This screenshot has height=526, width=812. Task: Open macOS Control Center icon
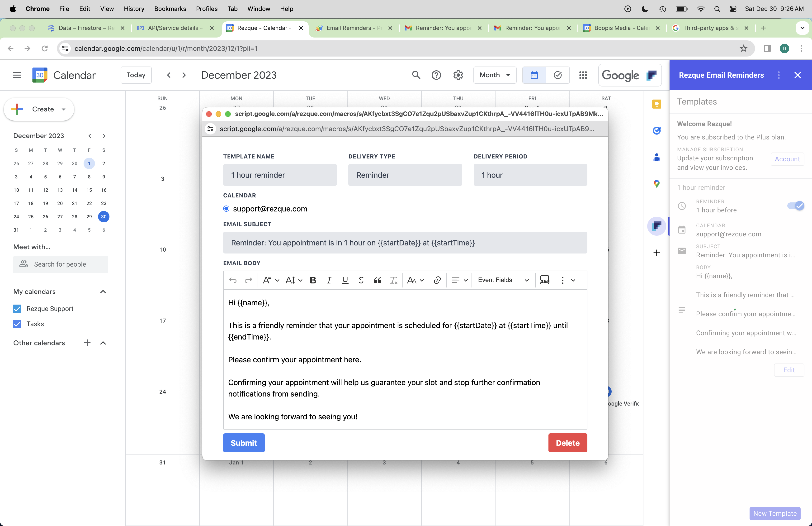(733, 9)
